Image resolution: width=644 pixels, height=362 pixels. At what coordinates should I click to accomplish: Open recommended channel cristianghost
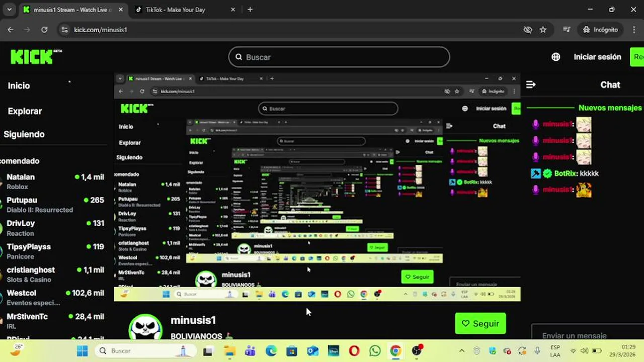pyautogui.click(x=53, y=275)
